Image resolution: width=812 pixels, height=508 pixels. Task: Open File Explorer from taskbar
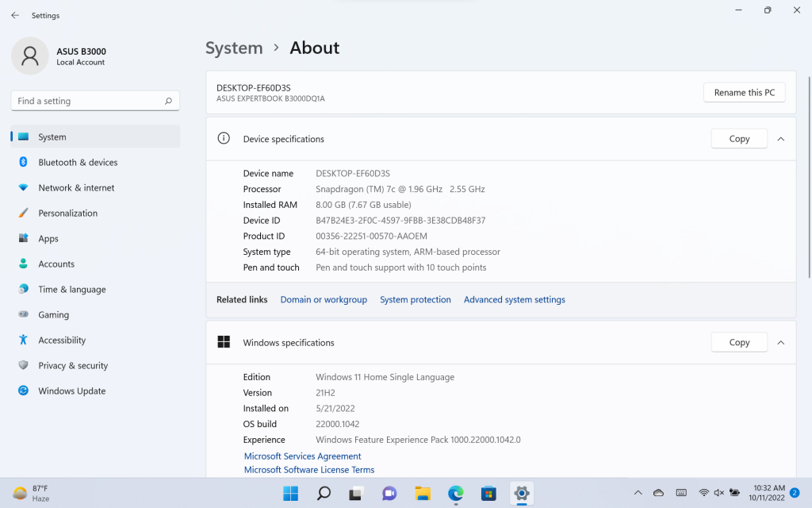click(423, 494)
